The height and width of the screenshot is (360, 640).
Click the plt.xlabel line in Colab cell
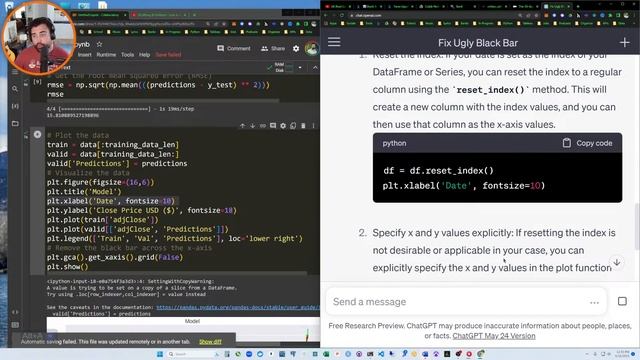tap(111, 201)
